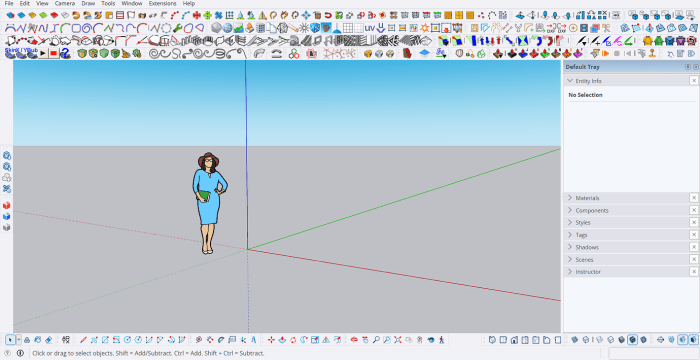
Task: Click the Zoom Extents tool
Action: coord(398,340)
